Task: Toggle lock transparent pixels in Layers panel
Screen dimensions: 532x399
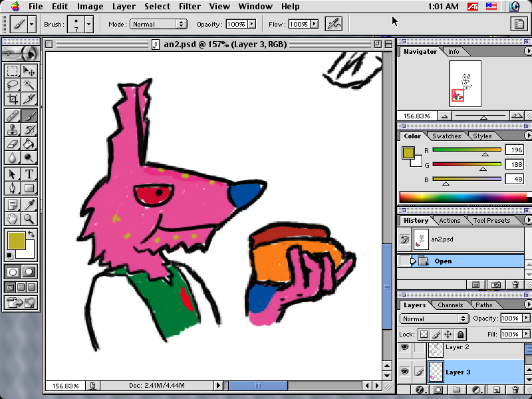Action: pyautogui.click(x=423, y=334)
